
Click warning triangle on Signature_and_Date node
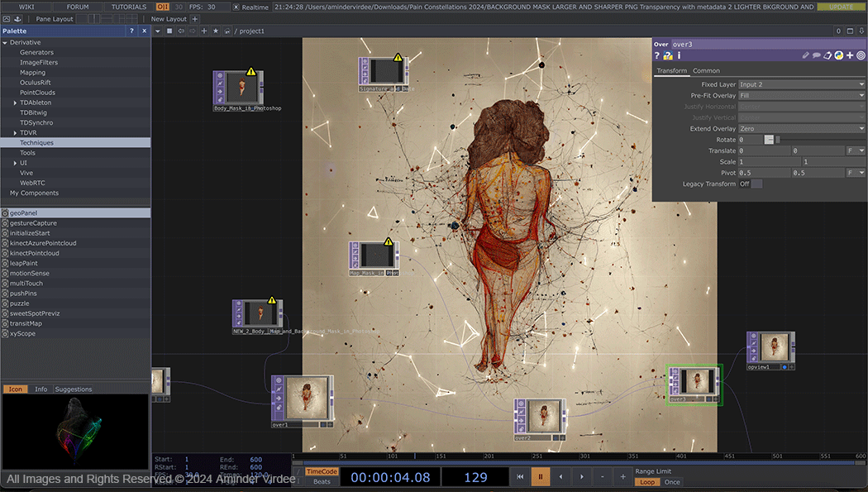[398, 58]
